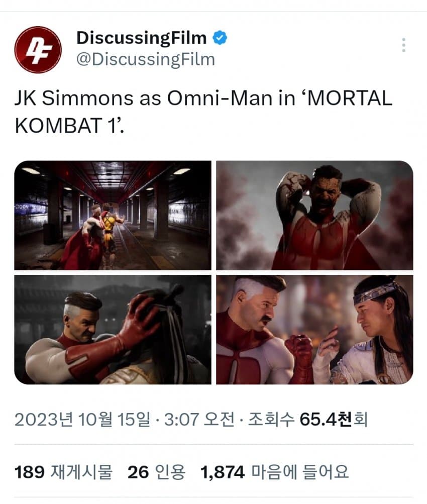Image resolution: width=427 pixels, height=504 pixels.
Task: Show the 26 인용 quotes list
Action: click(156, 472)
